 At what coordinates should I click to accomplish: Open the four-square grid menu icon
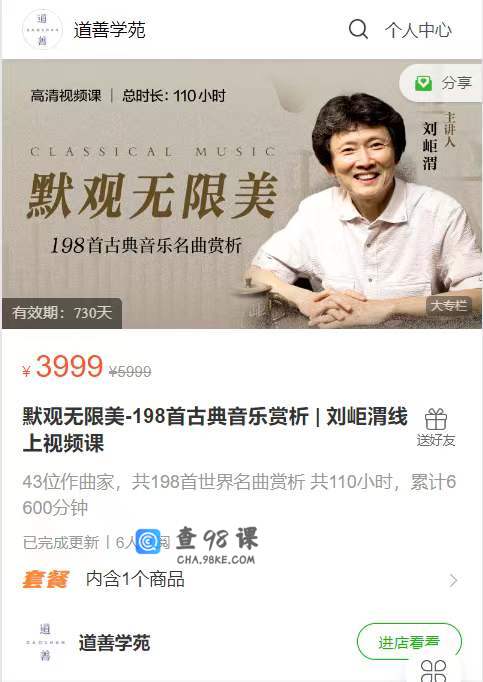tap(433, 671)
